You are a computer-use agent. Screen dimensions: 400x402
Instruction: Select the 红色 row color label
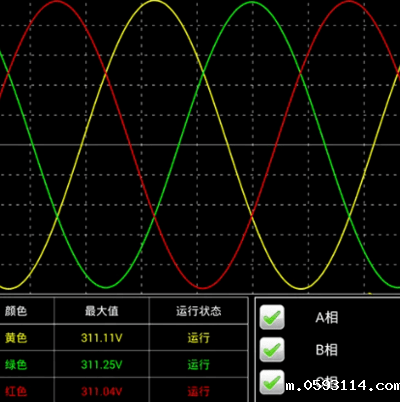(16, 391)
